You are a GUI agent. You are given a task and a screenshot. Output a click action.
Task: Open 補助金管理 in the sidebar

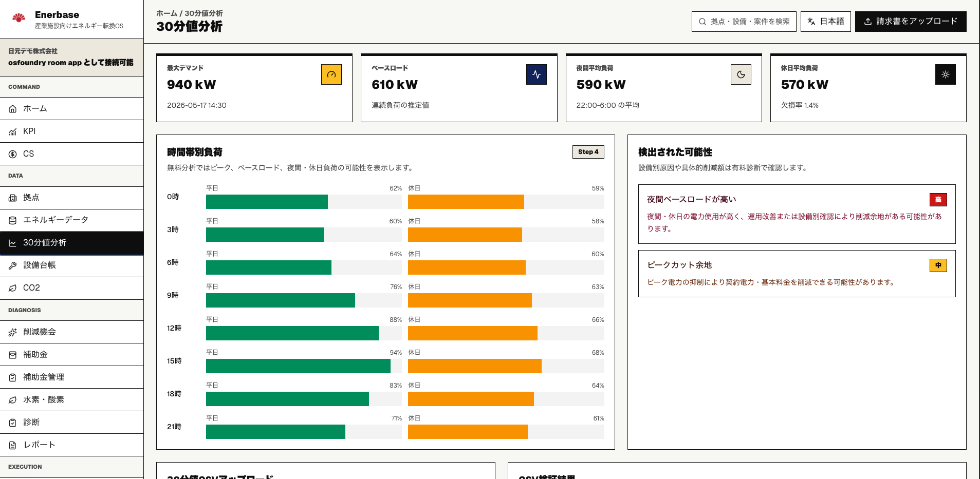[x=72, y=377]
